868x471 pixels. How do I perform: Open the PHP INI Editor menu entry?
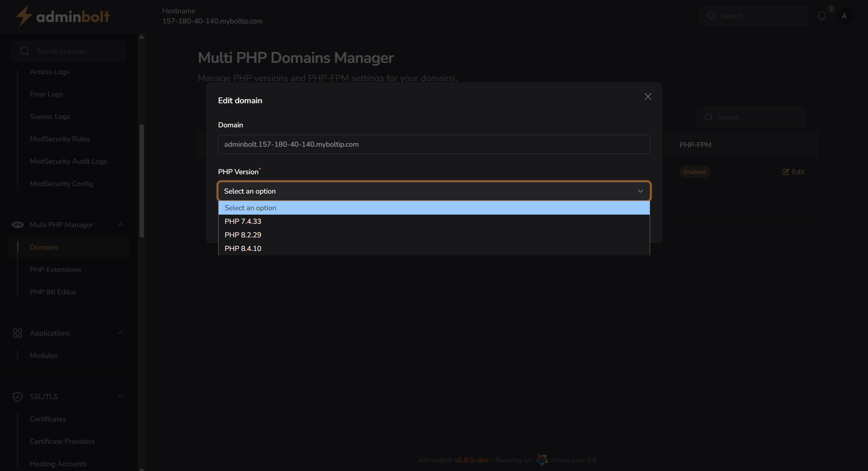(x=53, y=292)
